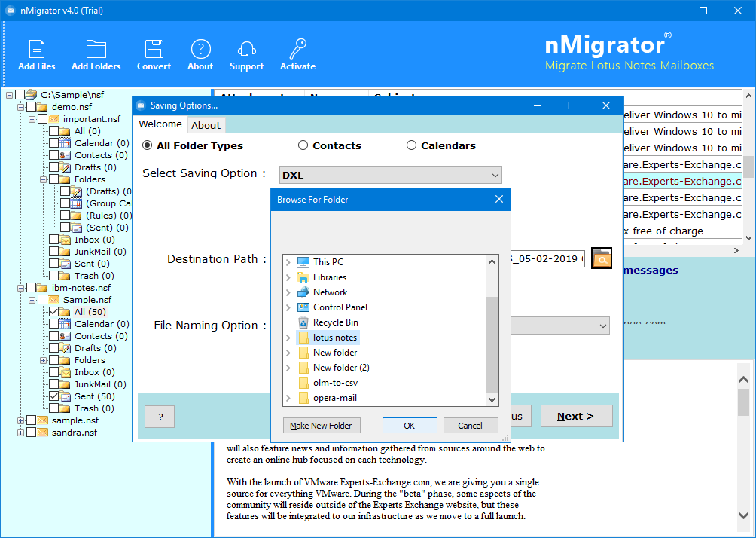
Task: Click the opera-mail folder icon
Action: point(303,398)
